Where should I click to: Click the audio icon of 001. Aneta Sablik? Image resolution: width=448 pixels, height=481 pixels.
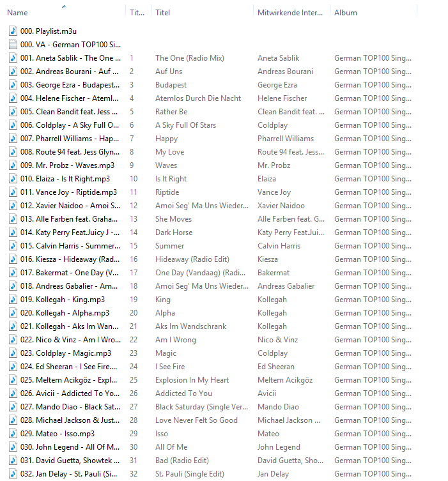pyautogui.click(x=13, y=58)
